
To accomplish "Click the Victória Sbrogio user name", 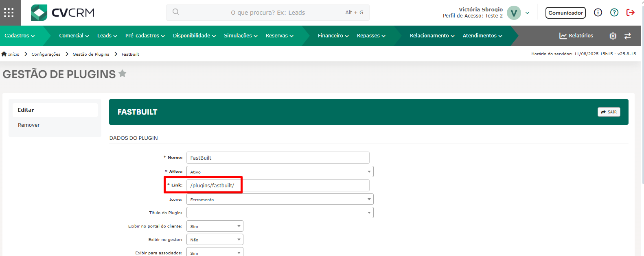I will click(480, 9).
